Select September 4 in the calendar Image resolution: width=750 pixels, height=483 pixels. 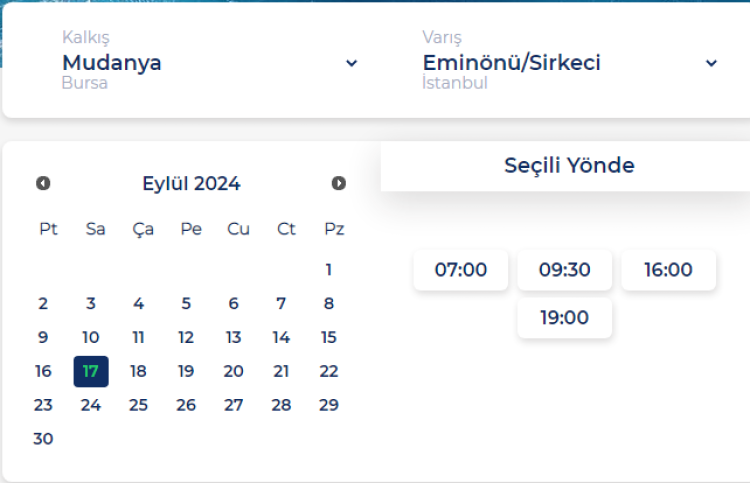(139, 303)
